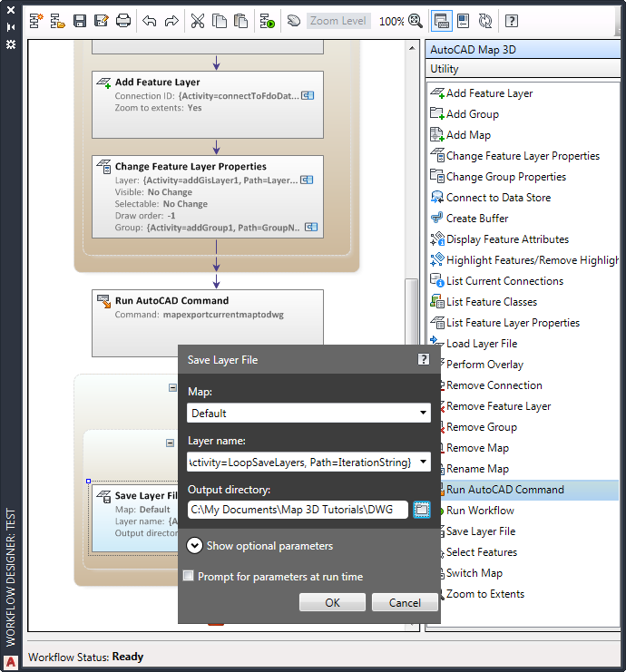Cut the selected activity
The height and width of the screenshot is (672, 626).
[197, 21]
